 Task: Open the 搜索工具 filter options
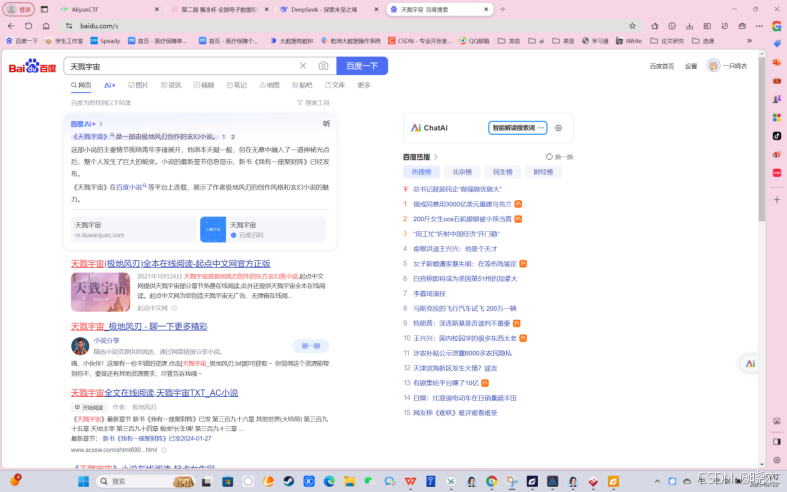(313, 103)
